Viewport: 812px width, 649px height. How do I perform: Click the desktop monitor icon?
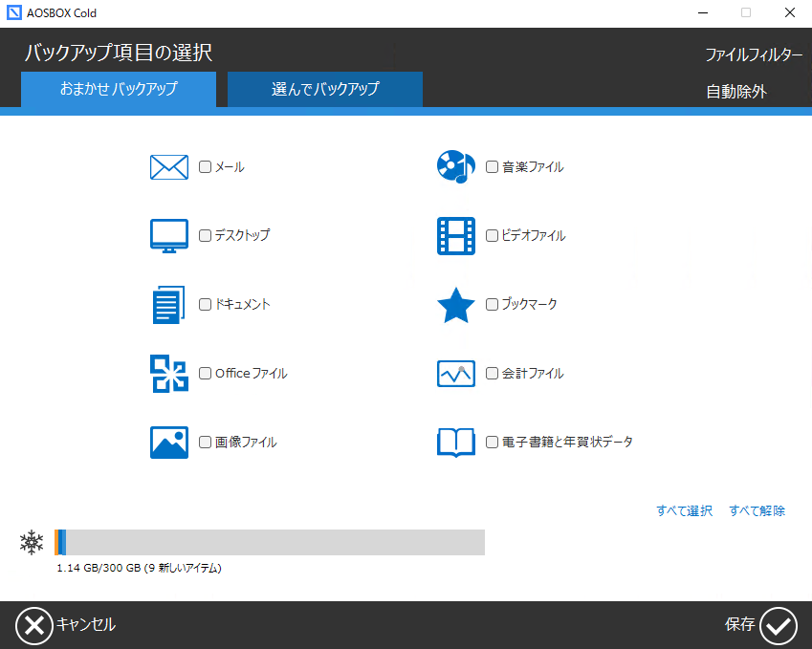pos(169,236)
